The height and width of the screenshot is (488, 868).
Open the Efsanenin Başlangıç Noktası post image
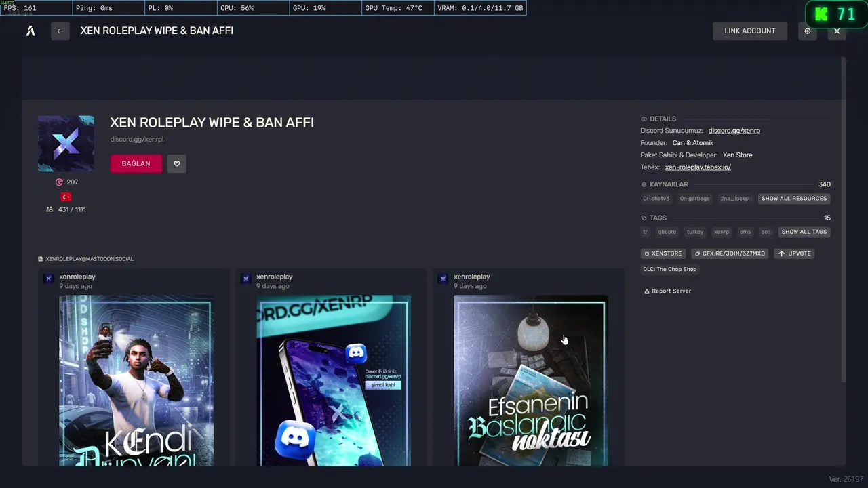point(531,381)
